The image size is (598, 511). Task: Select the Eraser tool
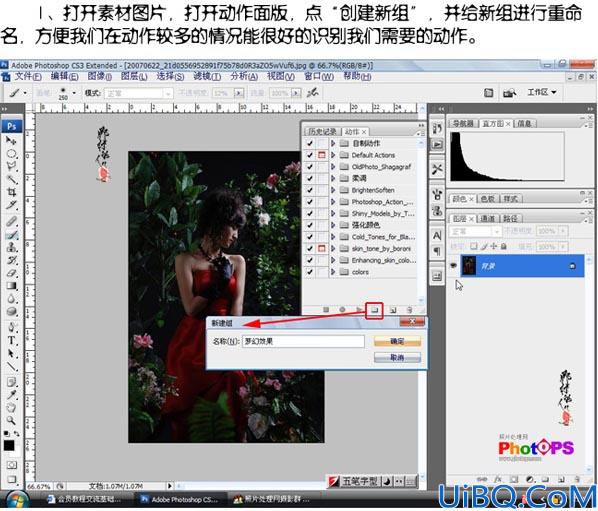(x=11, y=273)
